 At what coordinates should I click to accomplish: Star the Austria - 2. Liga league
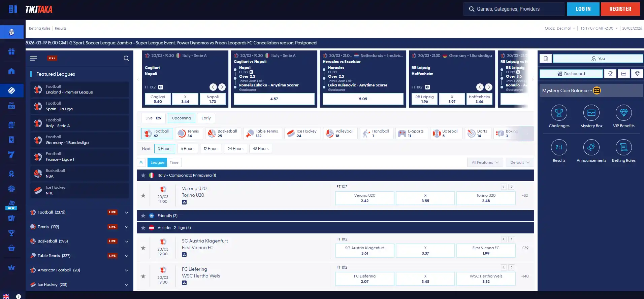pos(143,228)
